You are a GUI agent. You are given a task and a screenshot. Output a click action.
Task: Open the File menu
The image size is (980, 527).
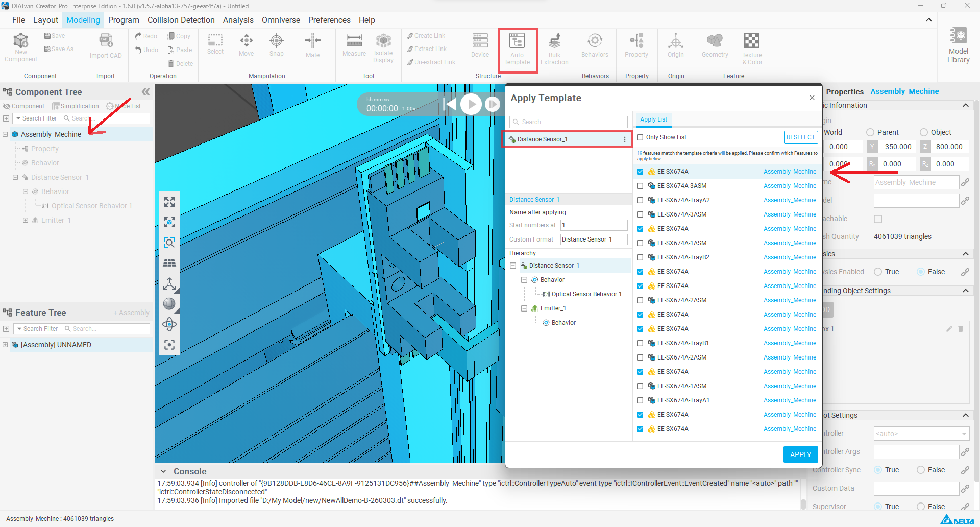[18, 20]
